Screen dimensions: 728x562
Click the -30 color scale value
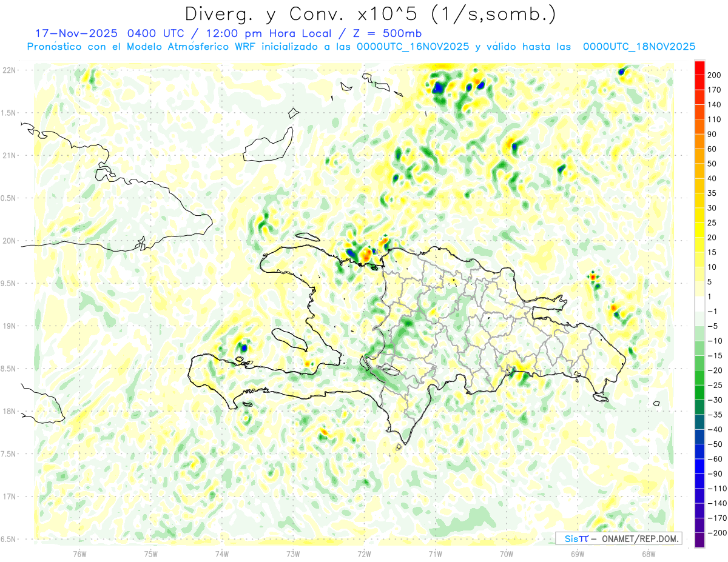715,400
